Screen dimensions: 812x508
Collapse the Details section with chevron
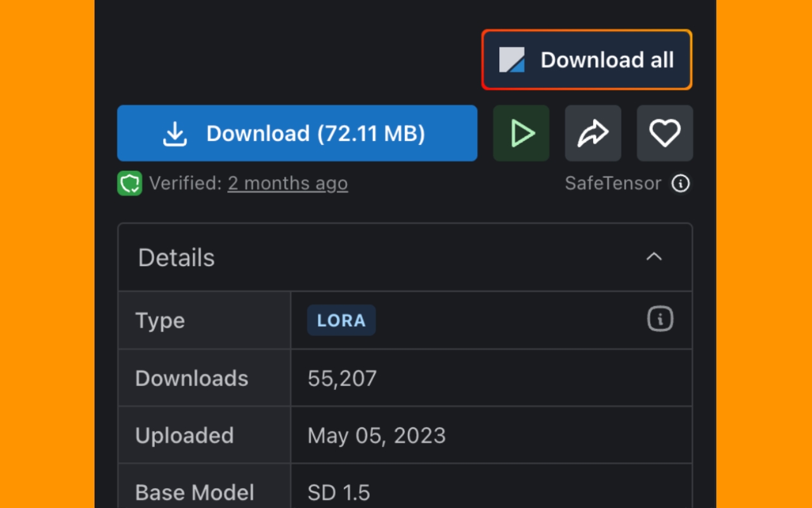653,257
